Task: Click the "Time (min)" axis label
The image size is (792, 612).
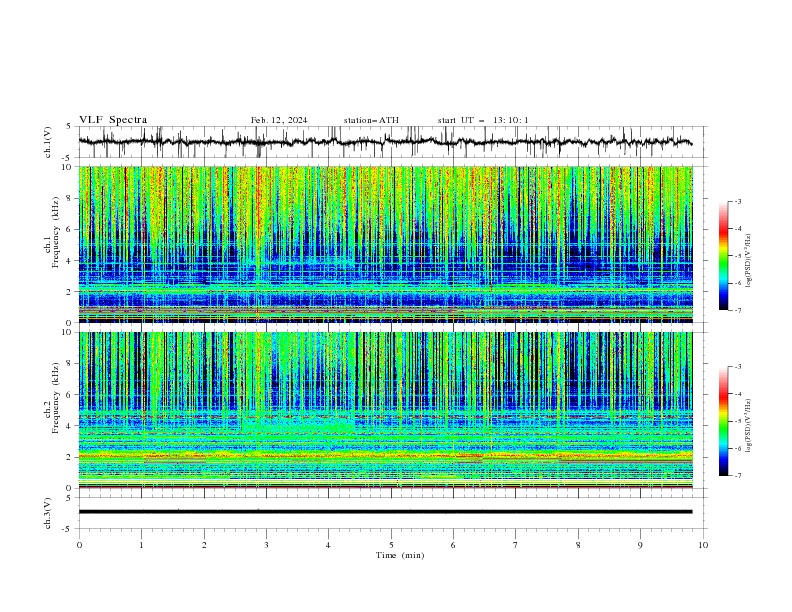Action: click(400, 555)
